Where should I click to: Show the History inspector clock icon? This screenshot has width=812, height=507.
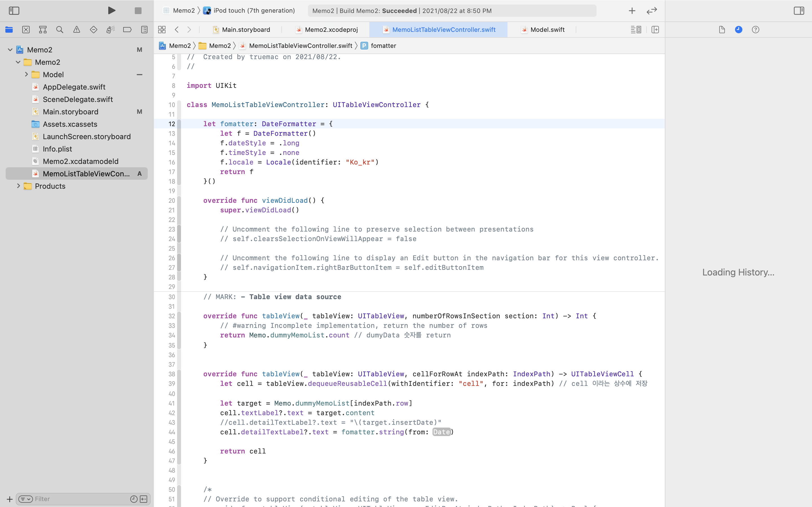tap(738, 30)
